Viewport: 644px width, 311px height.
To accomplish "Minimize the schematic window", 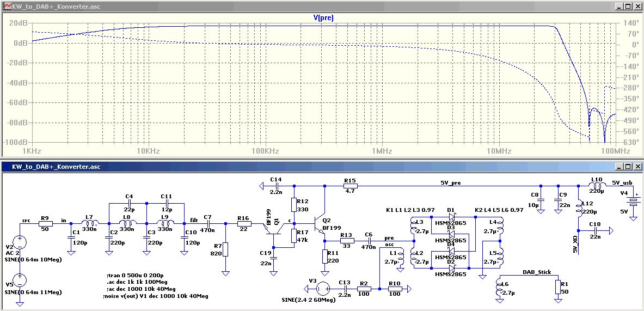I will tap(618, 166).
